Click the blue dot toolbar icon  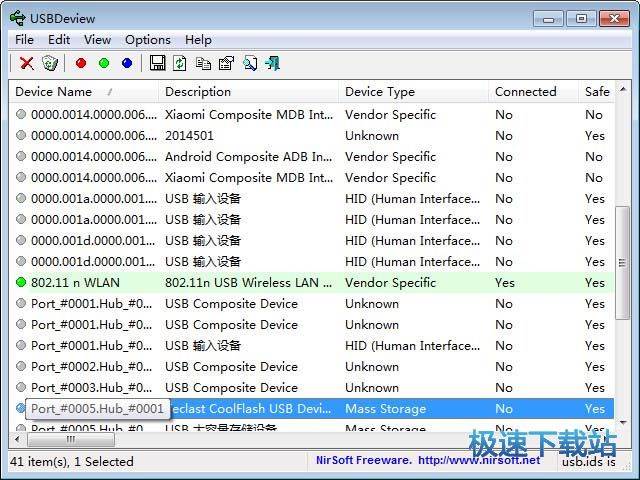(x=127, y=63)
